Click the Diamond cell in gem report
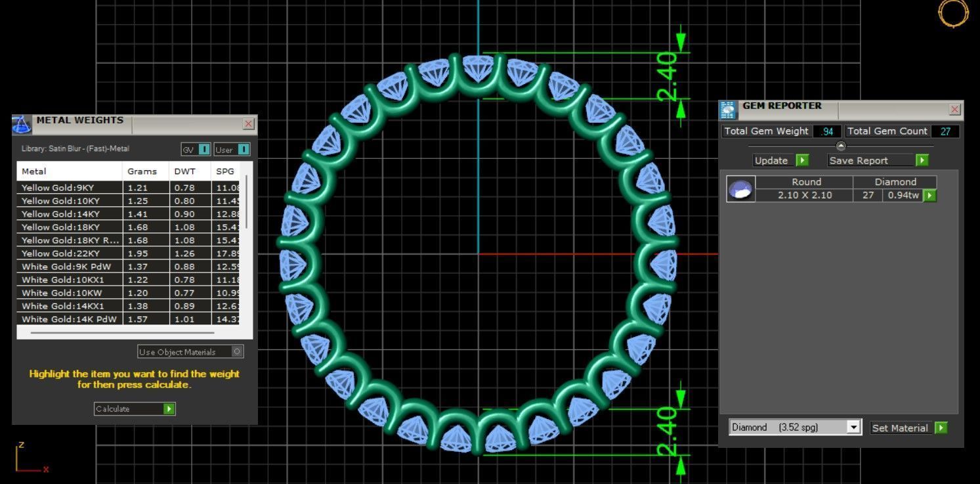Screen dimensions: 980x484 click(895, 182)
